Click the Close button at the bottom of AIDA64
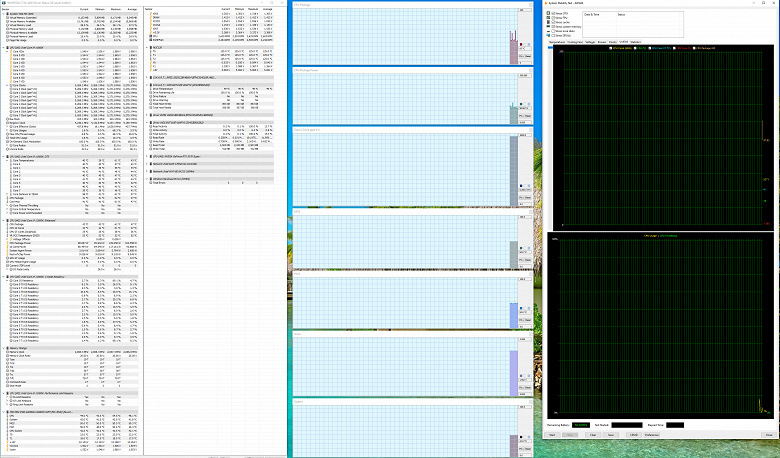This screenshot has width=780, height=458. tap(769, 435)
